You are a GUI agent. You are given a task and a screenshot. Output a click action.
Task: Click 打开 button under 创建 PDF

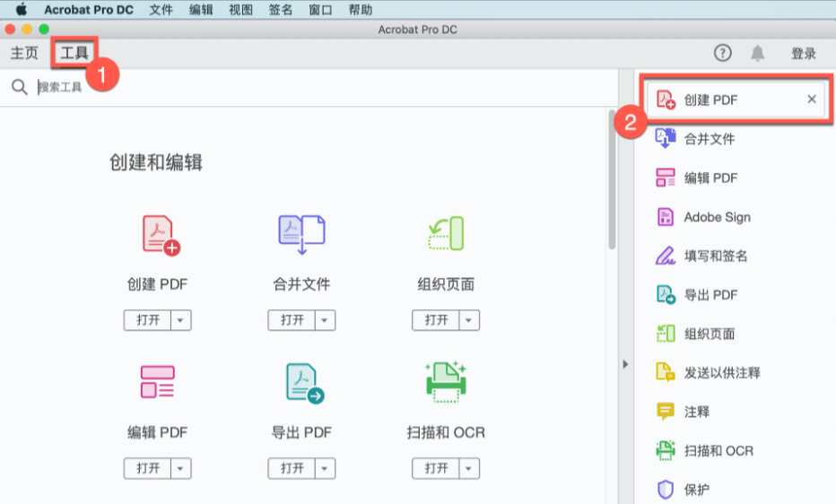click(x=148, y=320)
